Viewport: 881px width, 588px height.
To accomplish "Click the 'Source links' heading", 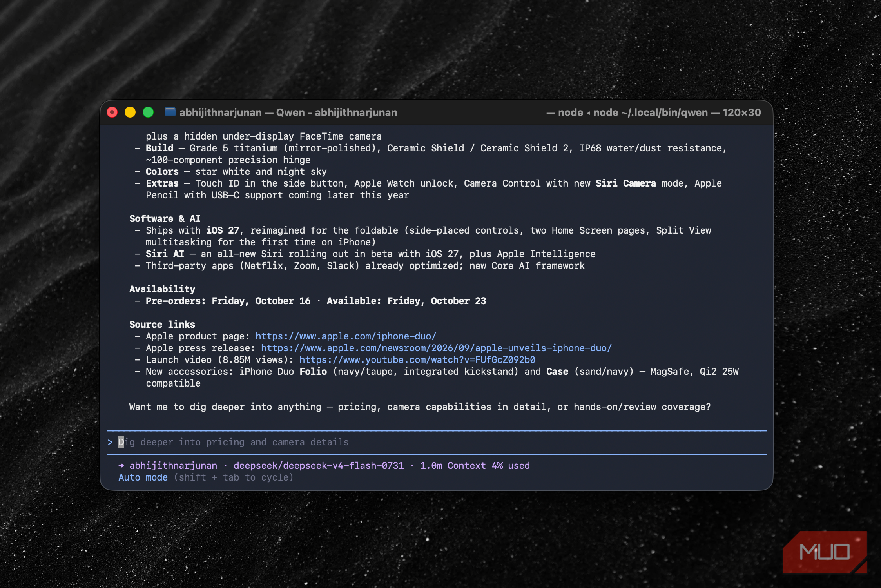I will pos(162,325).
